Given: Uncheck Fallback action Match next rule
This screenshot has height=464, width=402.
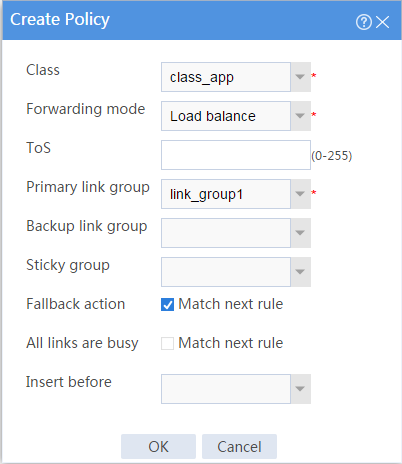Looking at the screenshot, I should pos(167,305).
